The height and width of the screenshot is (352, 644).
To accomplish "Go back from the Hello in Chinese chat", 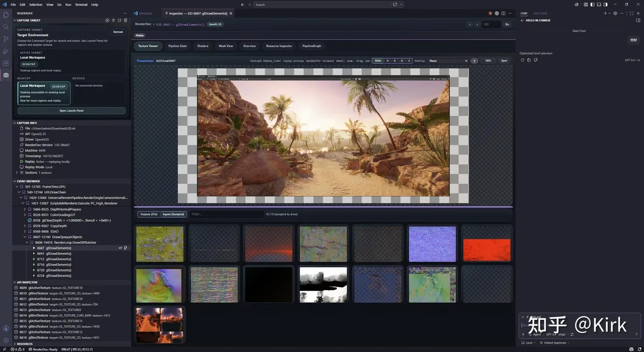I will tap(522, 21).
